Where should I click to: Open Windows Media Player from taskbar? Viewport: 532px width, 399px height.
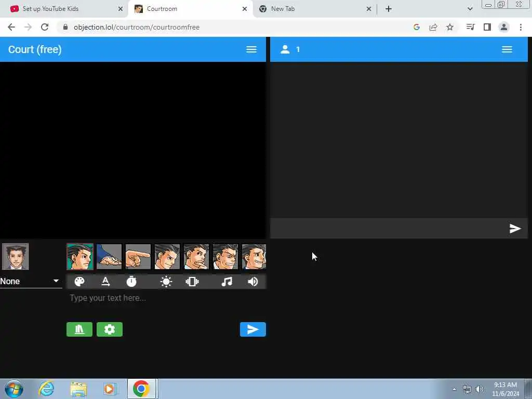click(x=109, y=389)
